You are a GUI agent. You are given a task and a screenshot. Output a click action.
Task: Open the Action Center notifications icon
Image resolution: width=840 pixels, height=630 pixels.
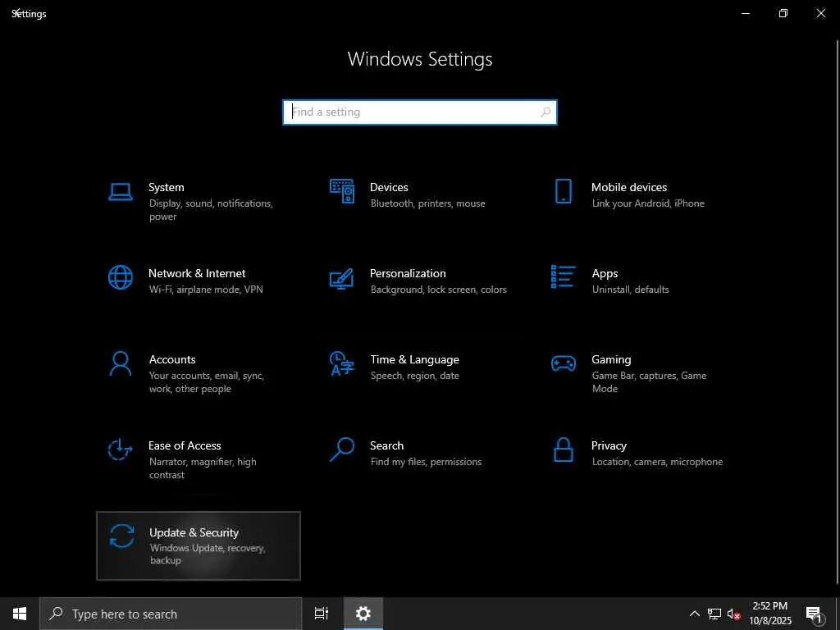click(814, 614)
